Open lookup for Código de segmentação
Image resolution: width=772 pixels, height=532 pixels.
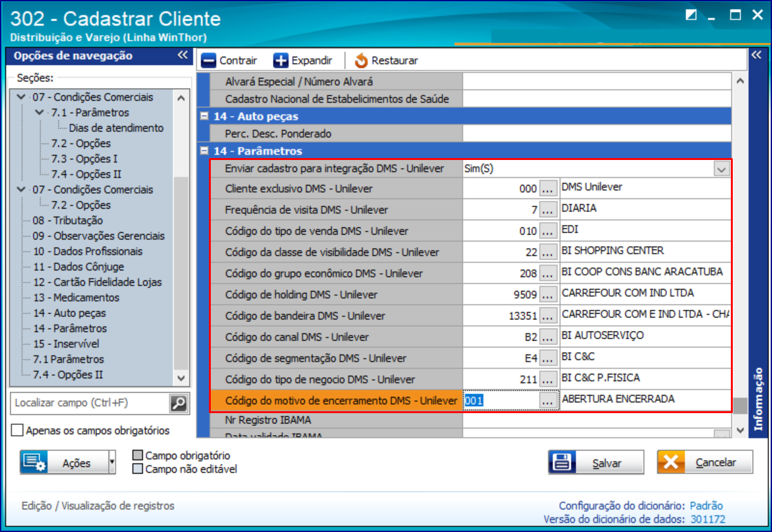click(548, 359)
